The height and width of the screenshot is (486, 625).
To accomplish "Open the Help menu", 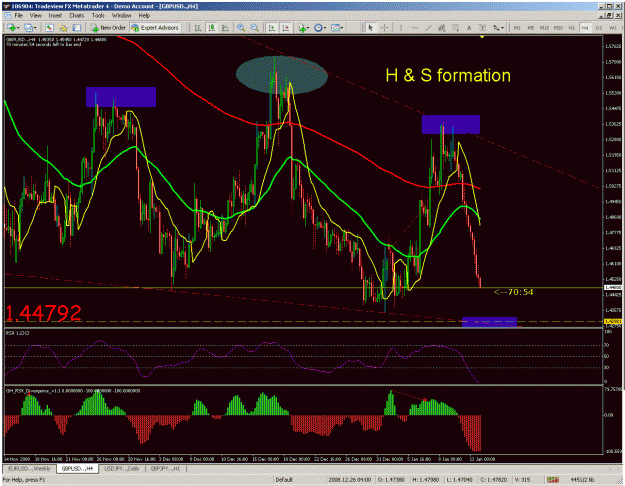I will click(x=144, y=16).
